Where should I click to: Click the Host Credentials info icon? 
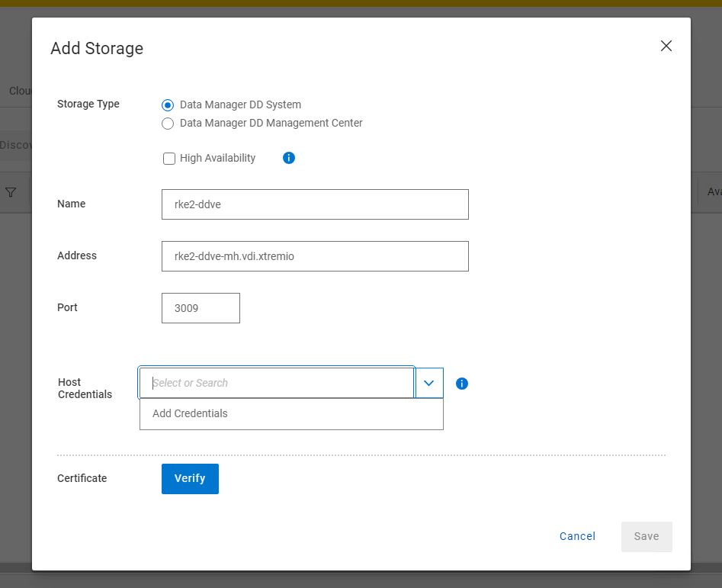point(461,384)
